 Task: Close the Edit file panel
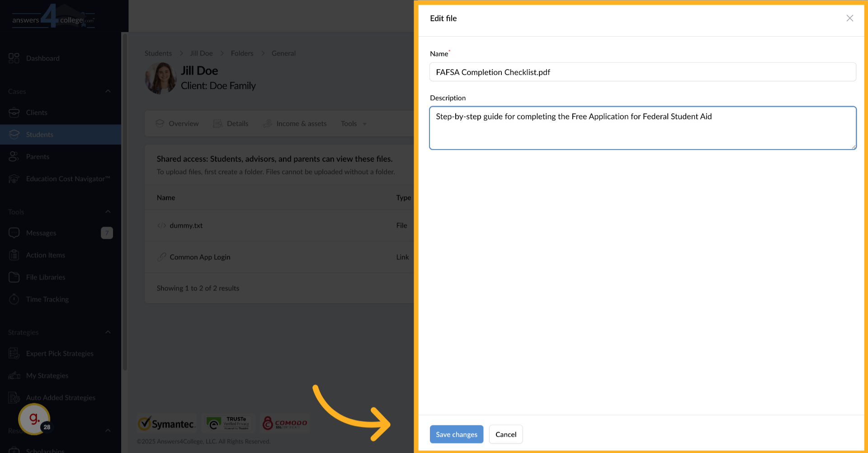pos(849,18)
